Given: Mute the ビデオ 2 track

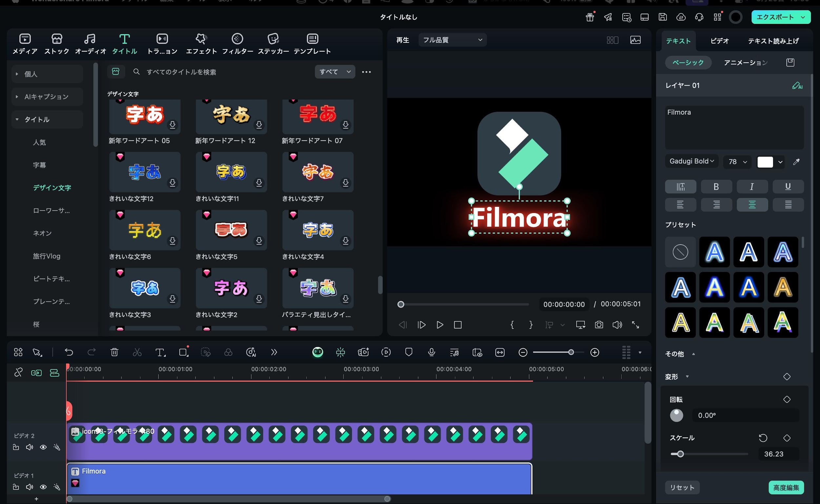Looking at the screenshot, I should tap(30, 447).
